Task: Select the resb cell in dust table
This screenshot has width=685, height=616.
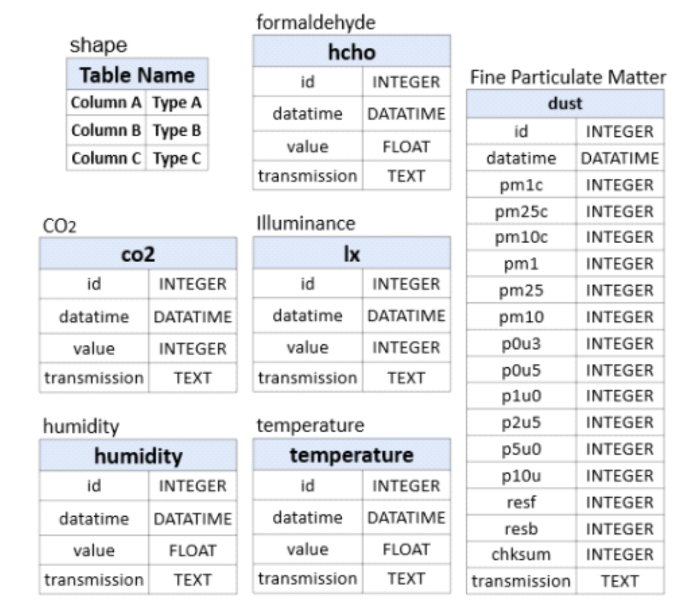Action: 521,529
